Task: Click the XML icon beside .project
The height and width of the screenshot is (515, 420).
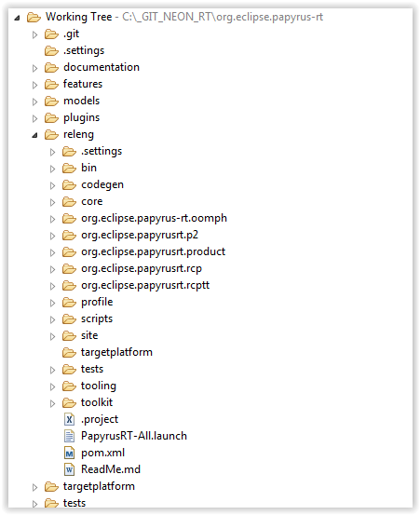Action: [69, 419]
